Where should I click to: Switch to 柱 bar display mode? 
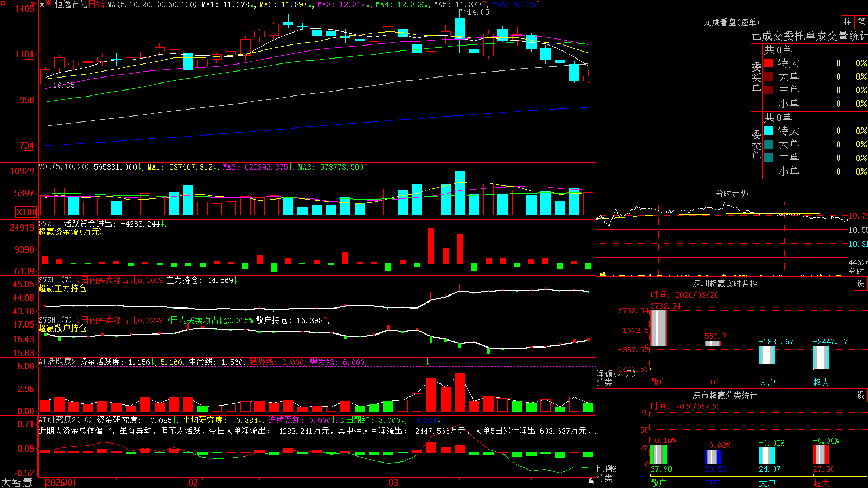(x=847, y=22)
